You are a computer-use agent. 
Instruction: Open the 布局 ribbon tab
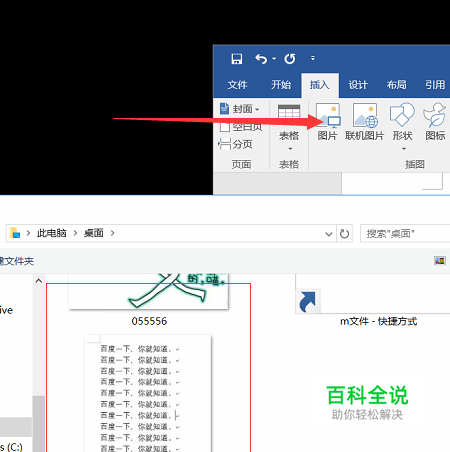point(396,85)
